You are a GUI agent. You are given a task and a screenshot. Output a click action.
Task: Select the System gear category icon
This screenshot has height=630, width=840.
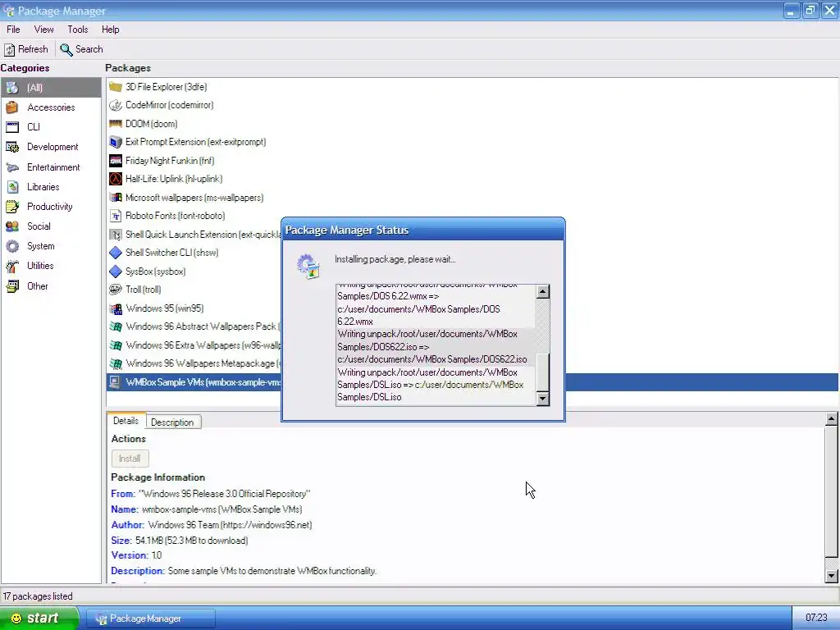pyautogui.click(x=12, y=246)
